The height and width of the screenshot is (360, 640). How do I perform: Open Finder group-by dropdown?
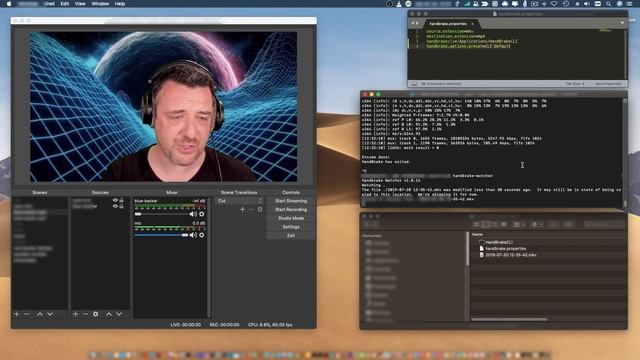tap(519, 224)
